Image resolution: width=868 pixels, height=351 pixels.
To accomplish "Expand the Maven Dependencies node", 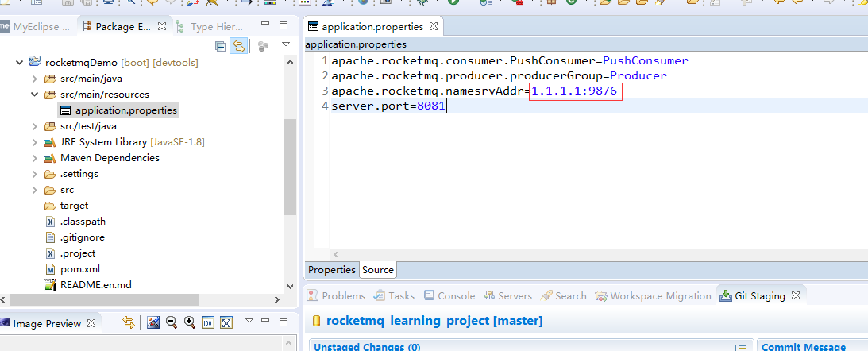I will coord(34,158).
